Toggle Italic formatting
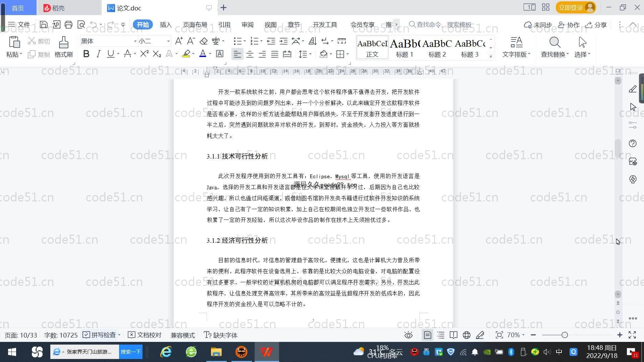 98,54
